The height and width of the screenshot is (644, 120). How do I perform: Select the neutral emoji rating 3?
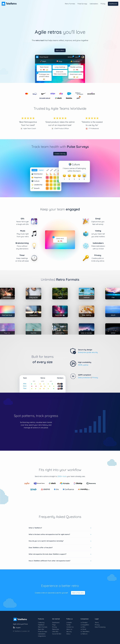74,176
